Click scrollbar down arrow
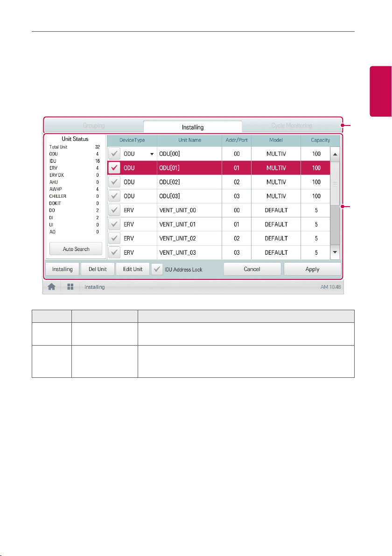 coord(335,252)
